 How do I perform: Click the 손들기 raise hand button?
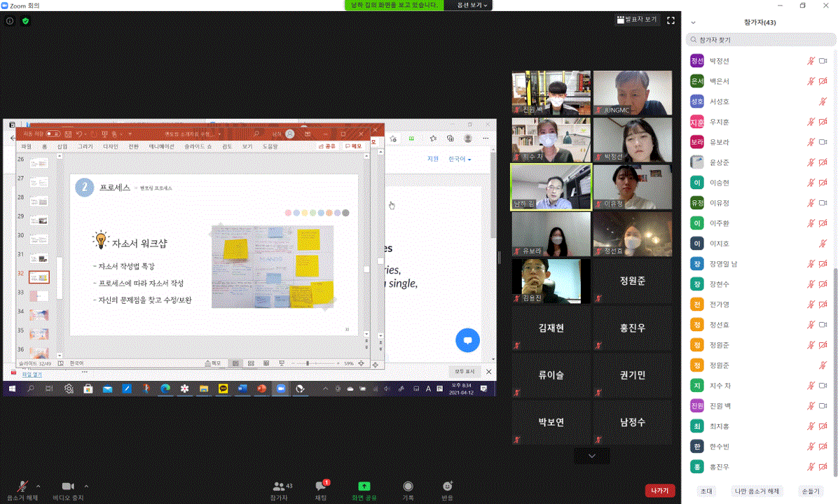coord(810,491)
